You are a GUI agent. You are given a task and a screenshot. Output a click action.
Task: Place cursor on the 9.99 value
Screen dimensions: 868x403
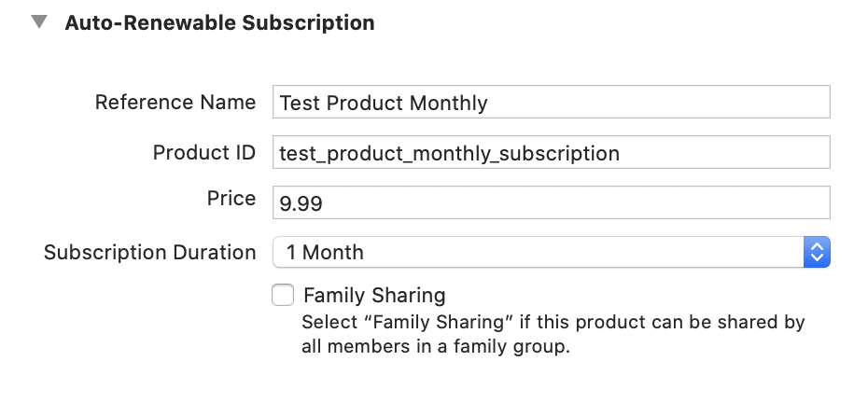[301, 203]
